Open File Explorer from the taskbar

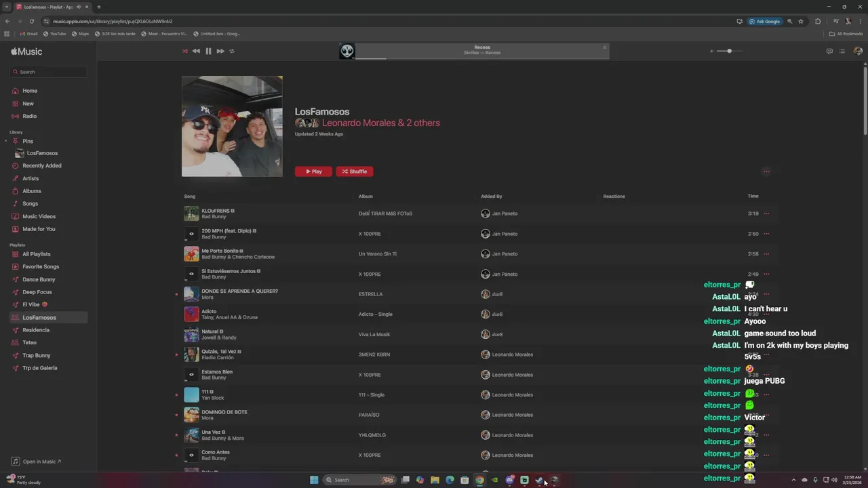tap(435, 480)
